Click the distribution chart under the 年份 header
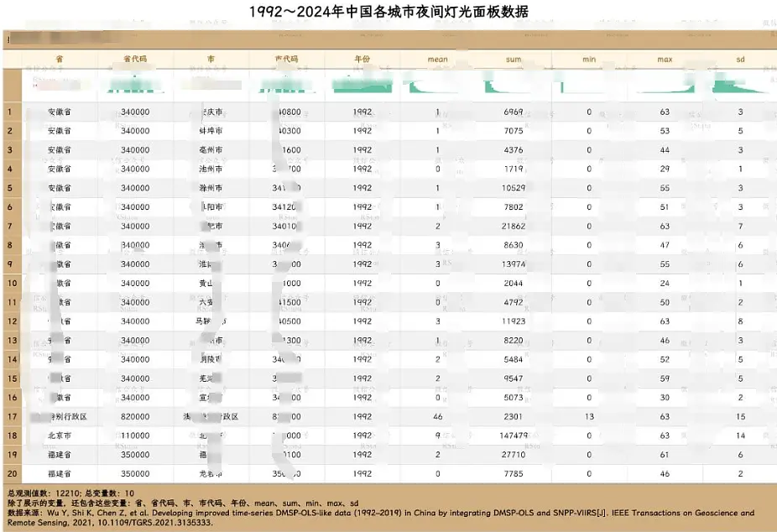The width and height of the screenshot is (777, 532). point(362,84)
